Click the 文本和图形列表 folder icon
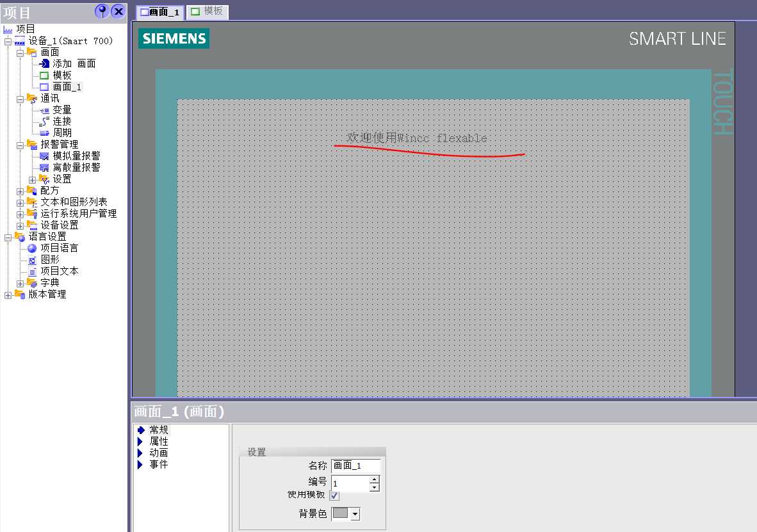Image resolution: width=757 pixels, height=532 pixels. point(32,202)
